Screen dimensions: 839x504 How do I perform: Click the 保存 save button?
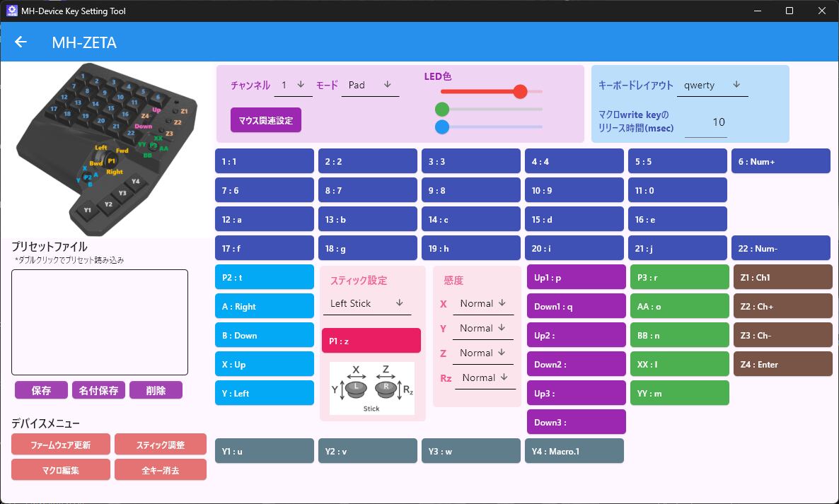41,390
